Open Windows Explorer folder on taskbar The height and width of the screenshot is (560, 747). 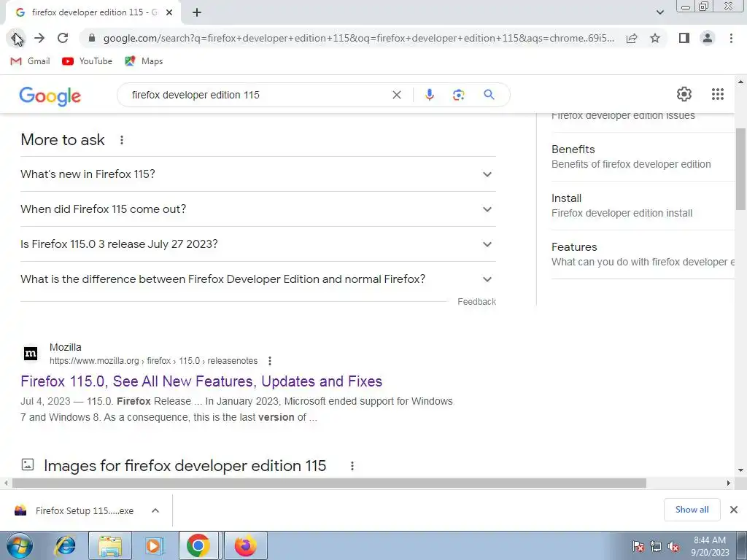click(111, 545)
